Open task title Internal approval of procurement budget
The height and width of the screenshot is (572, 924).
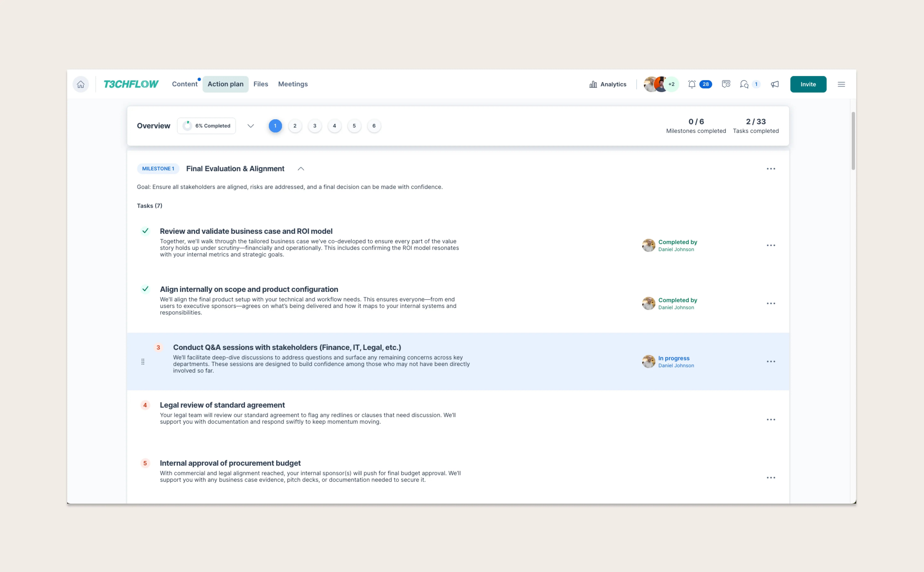pyautogui.click(x=230, y=463)
